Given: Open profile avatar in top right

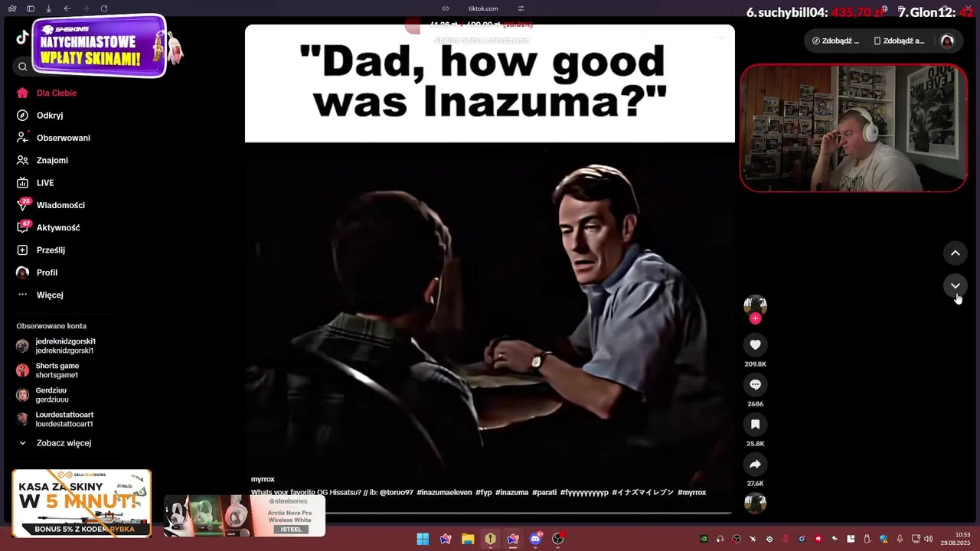Looking at the screenshot, I should click(947, 41).
